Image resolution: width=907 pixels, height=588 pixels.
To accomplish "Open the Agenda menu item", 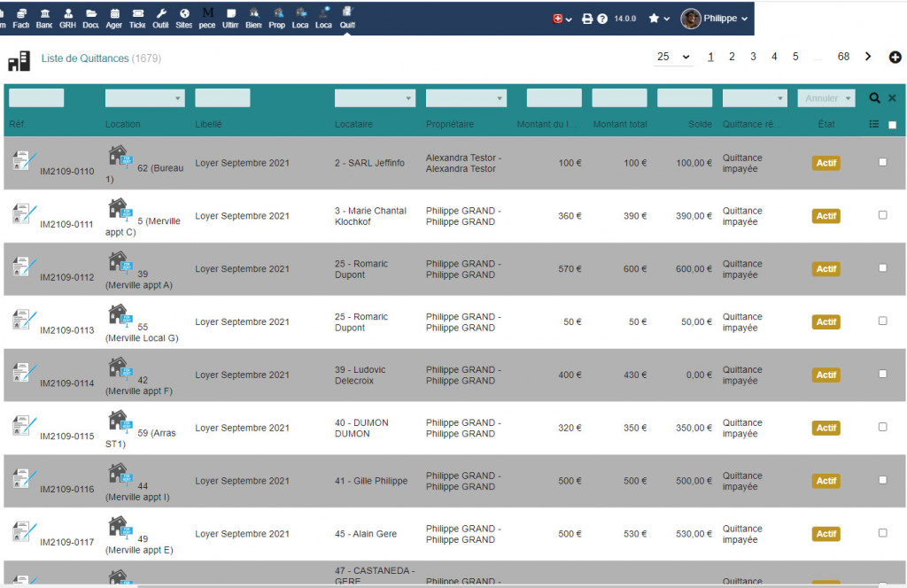I will (114, 18).
